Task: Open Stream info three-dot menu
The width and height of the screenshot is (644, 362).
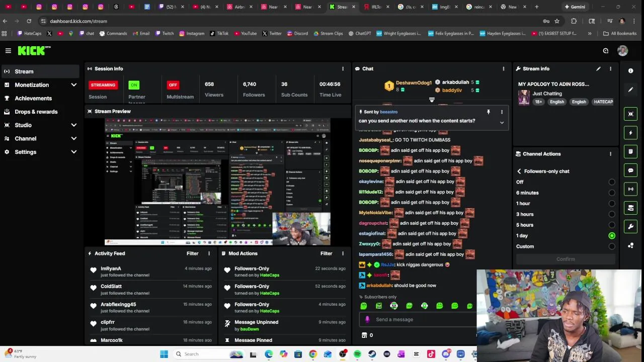Action: (x=610, y=69)
